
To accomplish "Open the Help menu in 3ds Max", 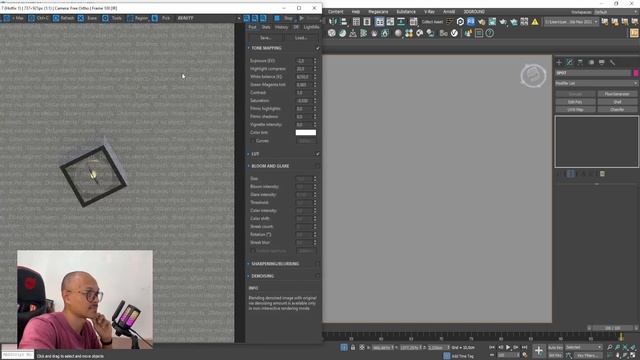I will click(x=356, y=12).
